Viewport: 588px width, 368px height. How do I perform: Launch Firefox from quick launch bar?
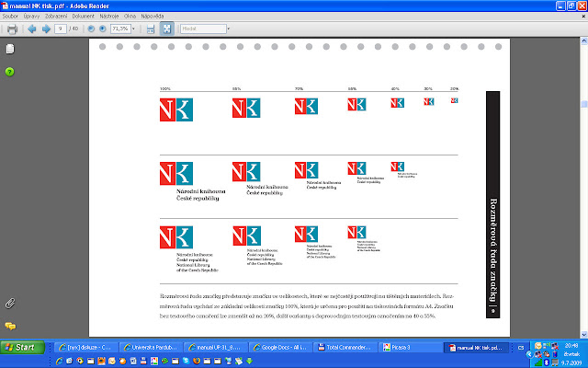point(197,362)
